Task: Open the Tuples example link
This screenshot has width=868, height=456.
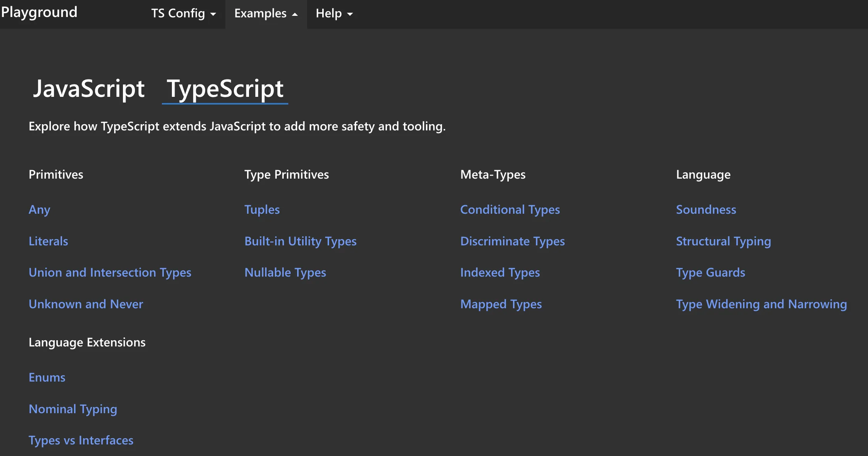Action: (x=262, y=209)
